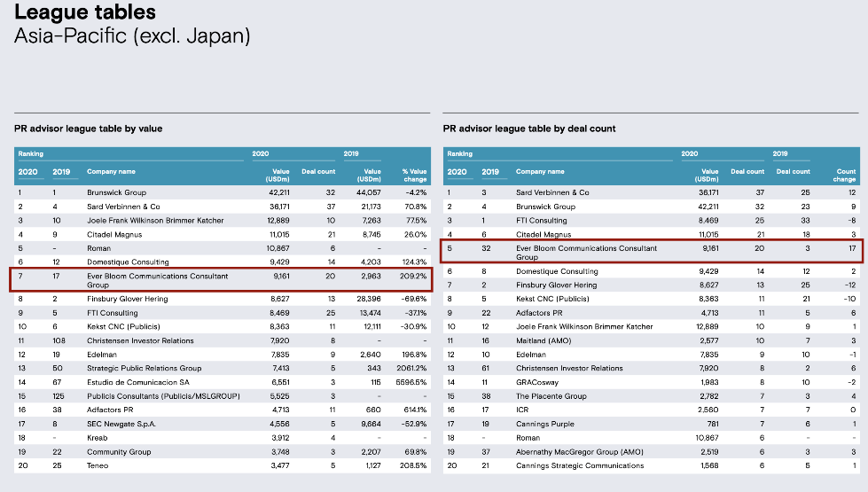The width and height of the screenshot is (868, 492).
Task: Click 'Edelman' in the value table
Action: (x=102, y=355)
